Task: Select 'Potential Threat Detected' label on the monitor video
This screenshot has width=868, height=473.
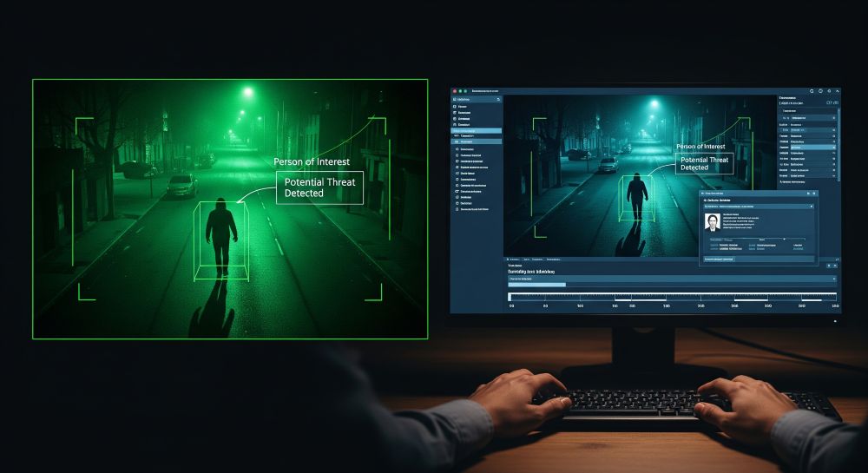Action: coord(704,163)
